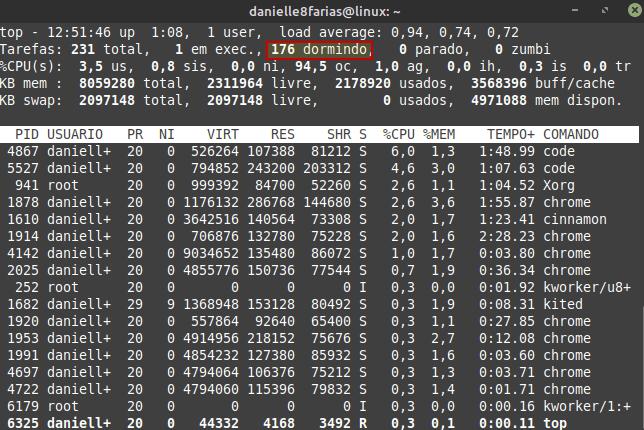Select the cinnamon process row
644x430 pixels.
pos(320,219)
